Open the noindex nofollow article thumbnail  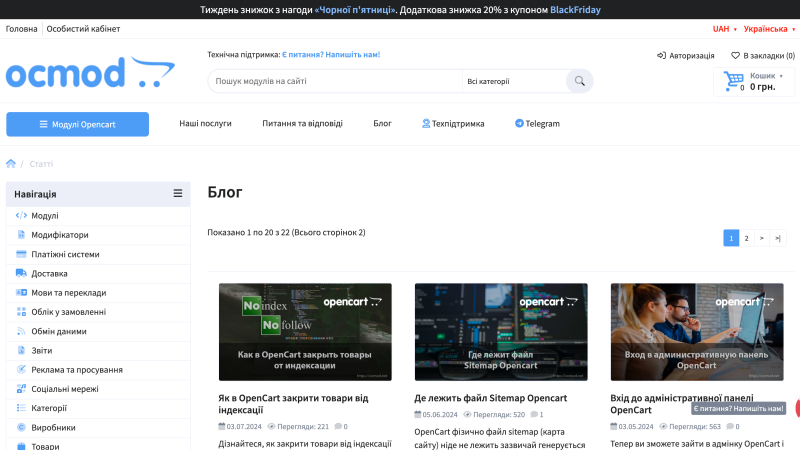pyautogui.click(x=305, y=332)
